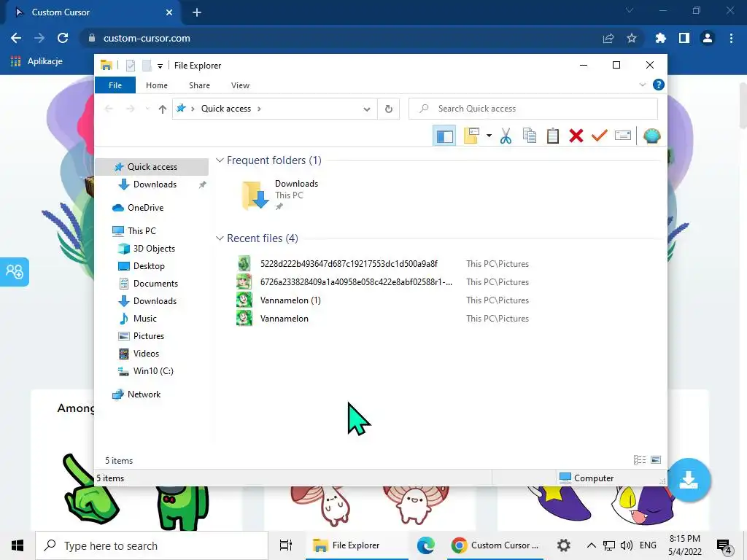Select Network in navigation pane
This screenshot has width=747, height=560.
pos(144,394)
